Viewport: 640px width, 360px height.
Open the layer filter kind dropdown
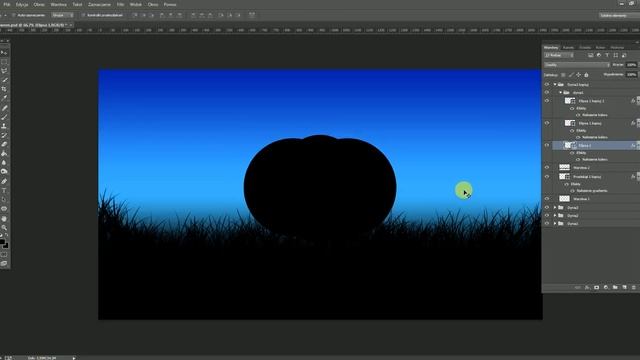[x=559, y=55]
